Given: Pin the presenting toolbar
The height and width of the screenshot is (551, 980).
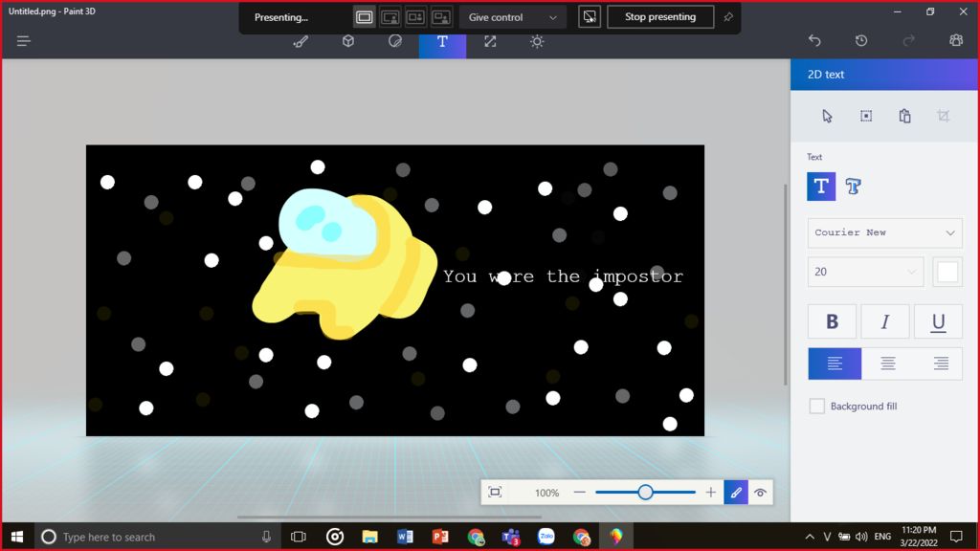Looking at the screenshot, I should click(x=728, y=17).
